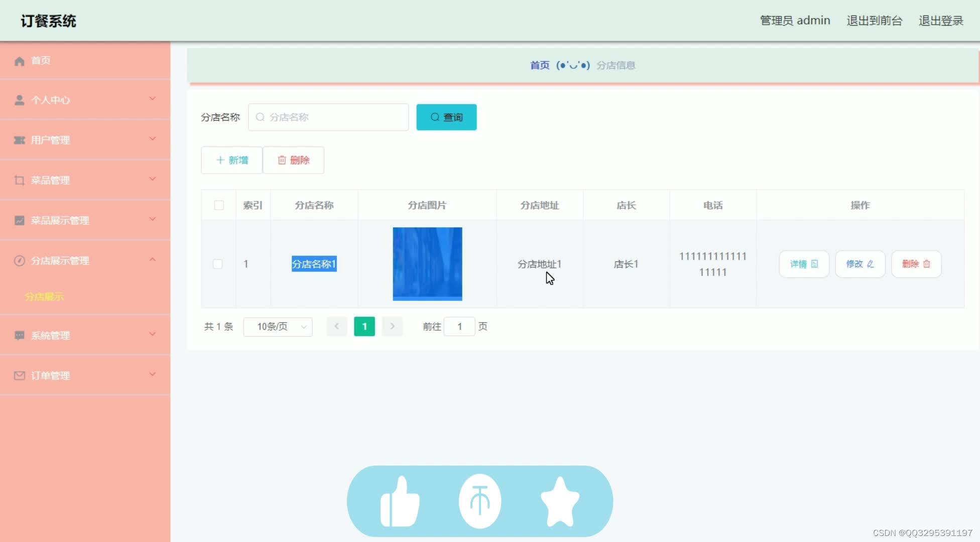The image size is (980, 542).
Task: Click the coin icon in overlay
Action: click(x=480, y=501)
